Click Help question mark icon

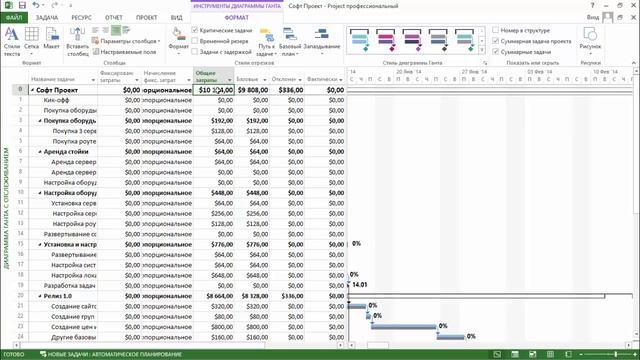[592, 5]
